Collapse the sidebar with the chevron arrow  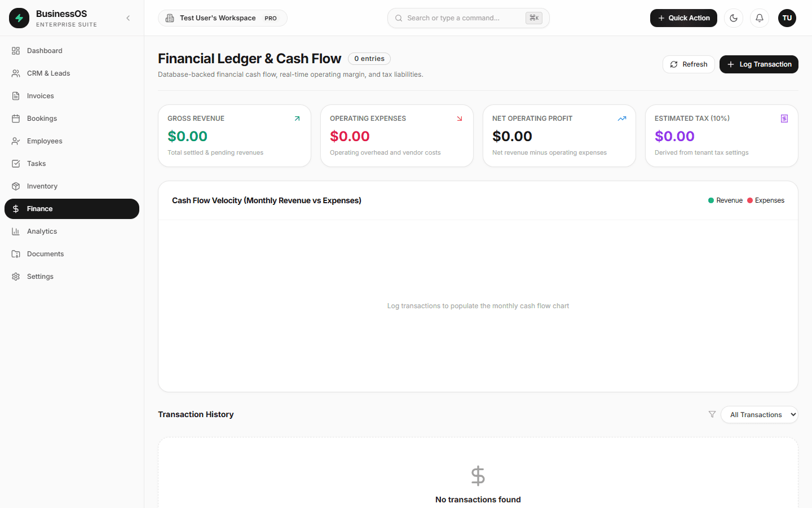pos(128,18)
